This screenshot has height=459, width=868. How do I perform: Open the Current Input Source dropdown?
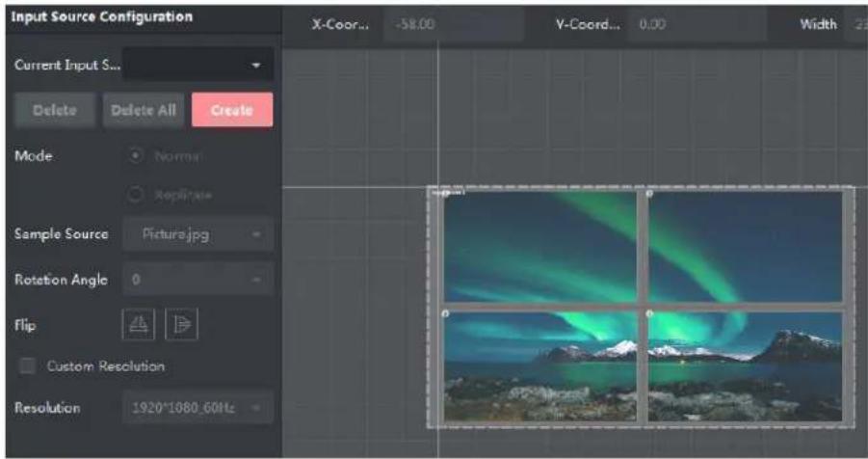(x=197, y=65)
